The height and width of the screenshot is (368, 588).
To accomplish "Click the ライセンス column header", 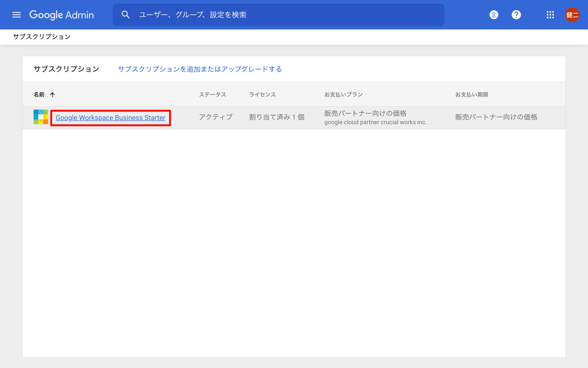I will pos(262,94).
